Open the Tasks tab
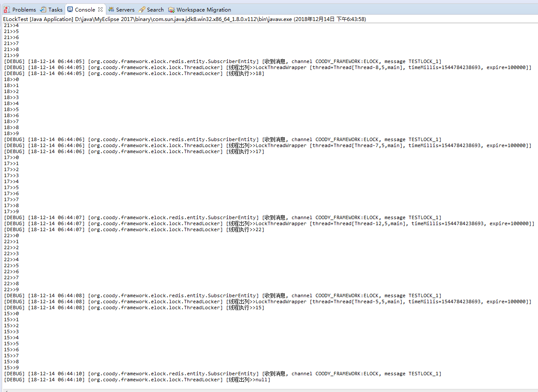This screenshot has height=392, width=538. pos(51,9)
